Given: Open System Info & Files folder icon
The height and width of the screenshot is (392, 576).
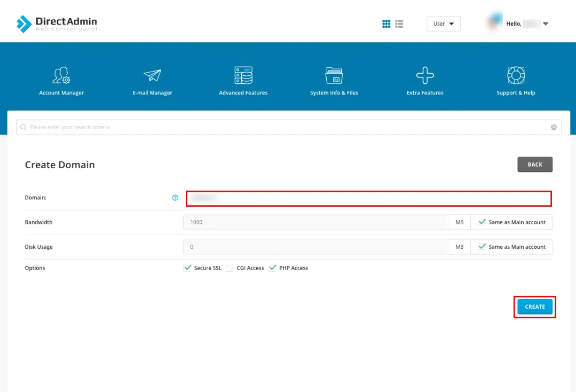Looking at the screenshot, I should pos(334,76).
